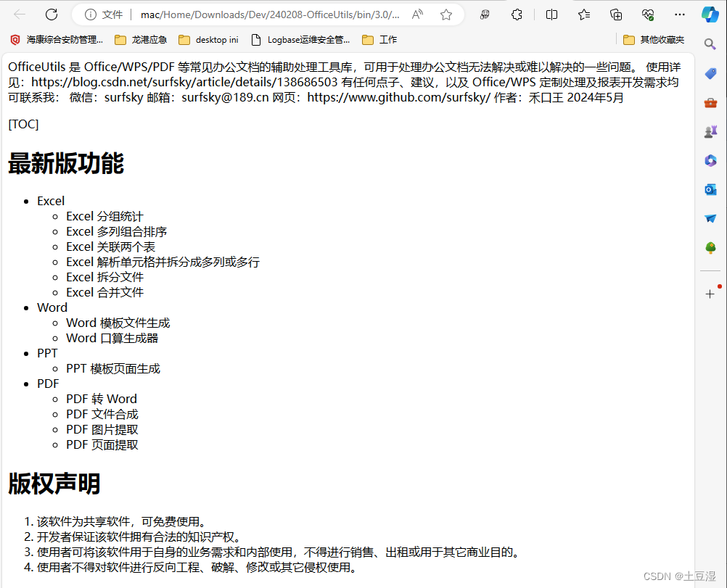Select the PDF 文件合成 list item
Viewport: 727px width, 588px height.
pos(102,414)
